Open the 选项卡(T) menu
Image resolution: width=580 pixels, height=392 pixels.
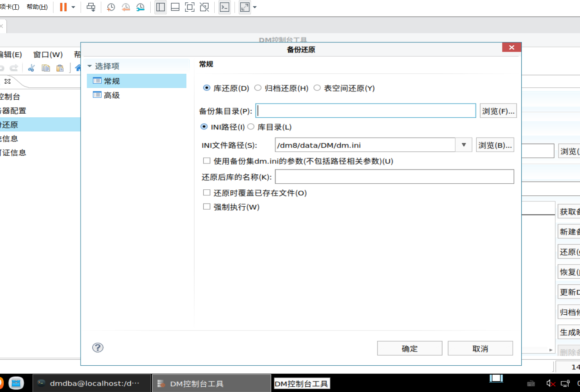point(10,7)
